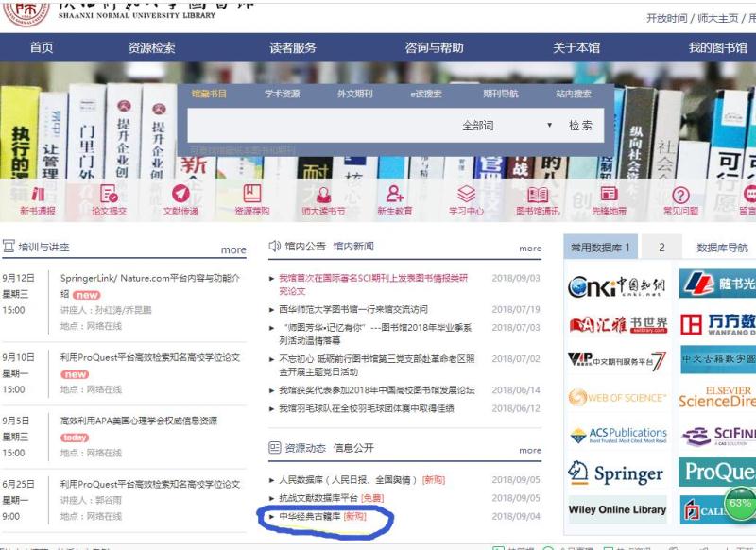Open the Springer database logo
Viewport: 756px width, 550px height.
click(616, 473)
